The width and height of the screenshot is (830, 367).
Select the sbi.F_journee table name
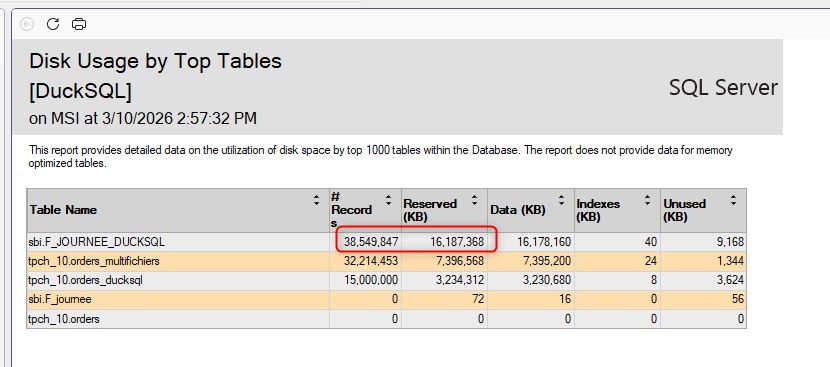60,299
